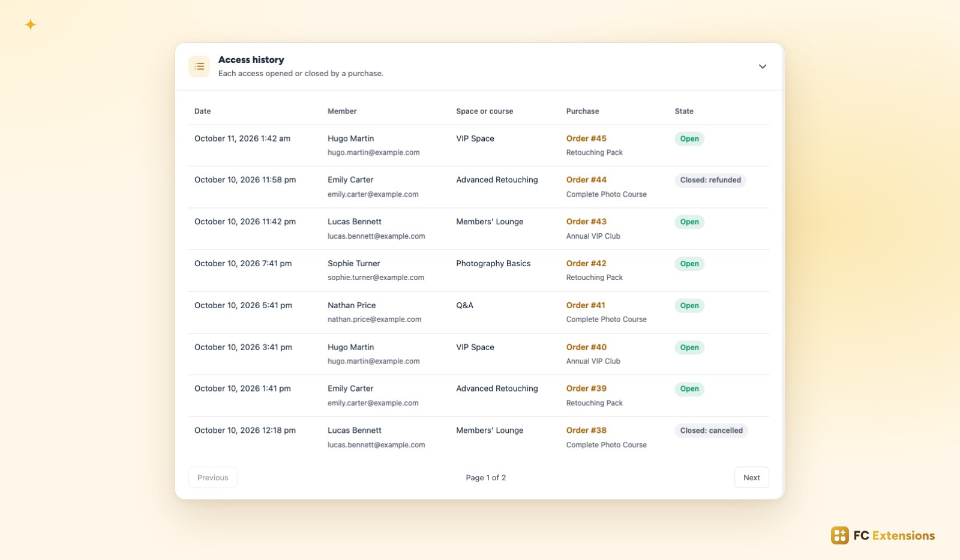Go to the Next page

tap(751, 477)
